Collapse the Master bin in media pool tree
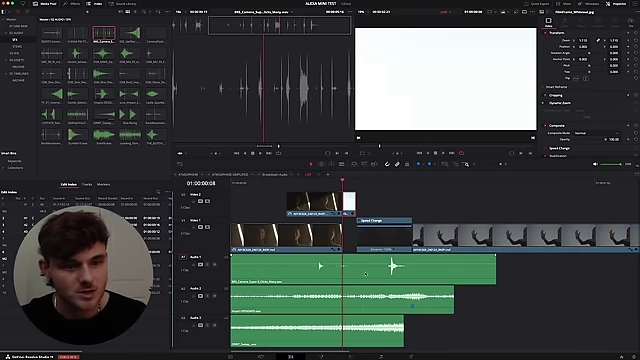The height and width of the screenshot is (360, 640). pyautogui.click(x=3, y=19)
